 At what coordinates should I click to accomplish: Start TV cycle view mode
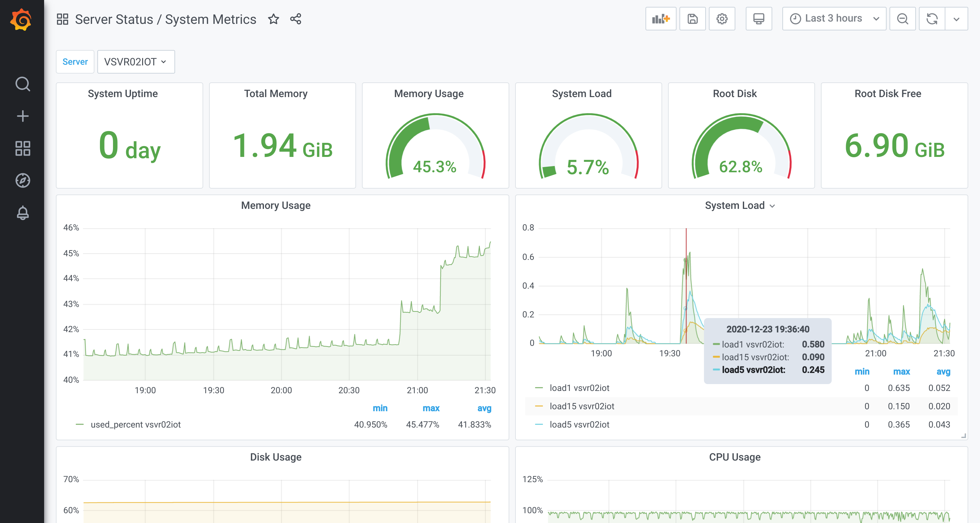[759, 18]
